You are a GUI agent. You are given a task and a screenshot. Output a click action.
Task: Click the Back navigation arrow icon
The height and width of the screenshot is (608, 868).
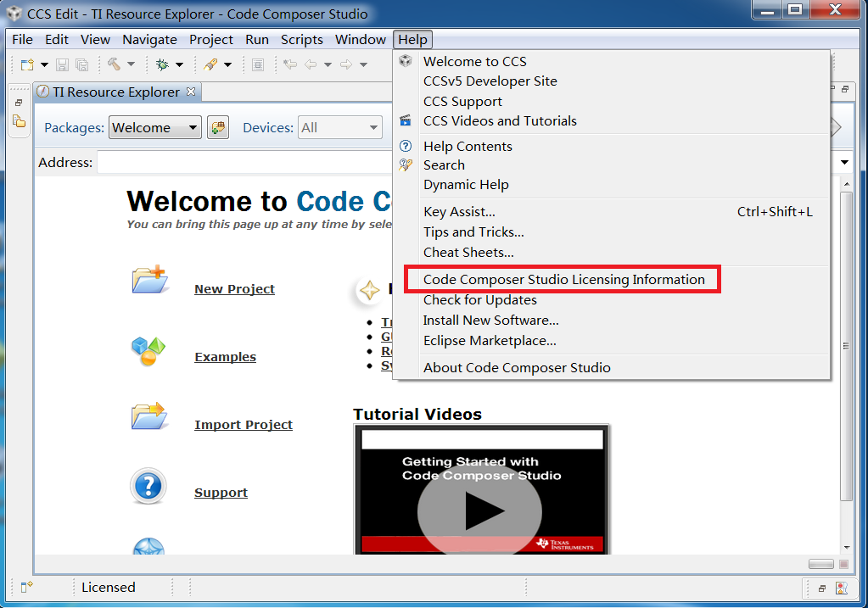(x=311, y=64)
